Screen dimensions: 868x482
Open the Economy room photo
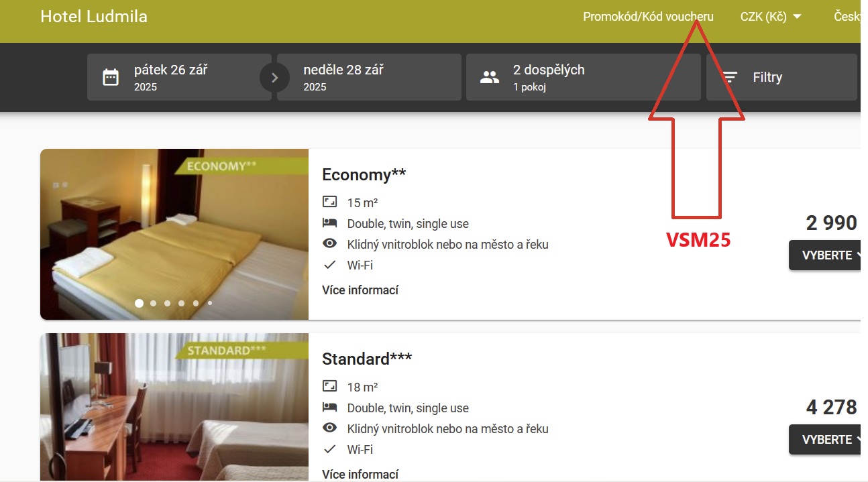click(174, 235)
